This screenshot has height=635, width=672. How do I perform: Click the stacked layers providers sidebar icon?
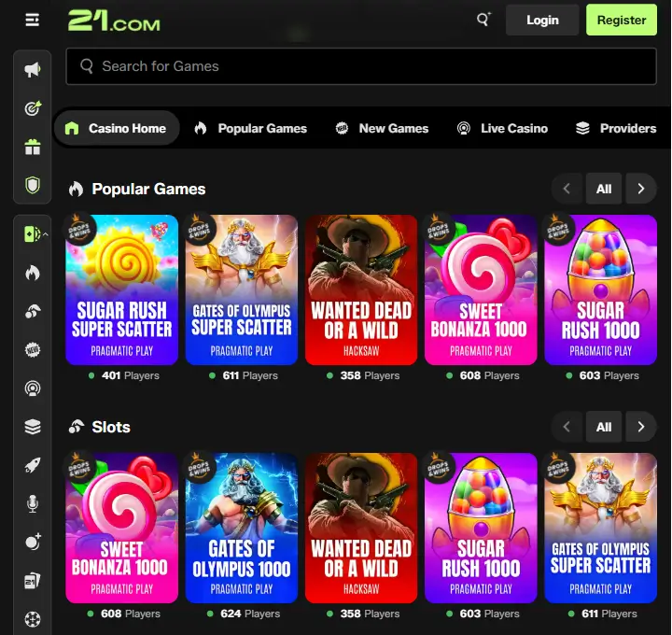coord(33,427)
